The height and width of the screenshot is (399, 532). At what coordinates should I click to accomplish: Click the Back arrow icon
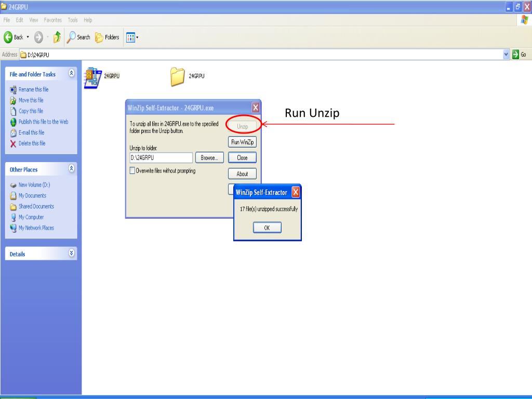(8, 37)
